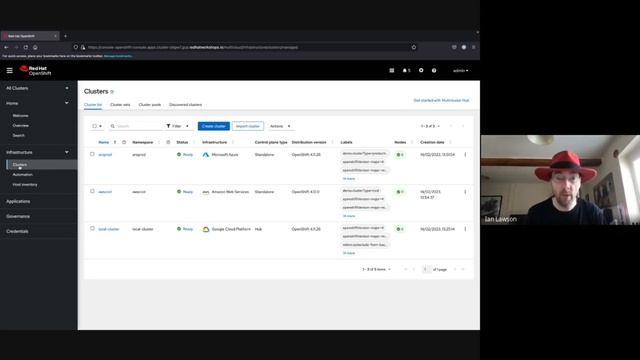Open the All Clusters perspective switcher

tap(37, 88)
